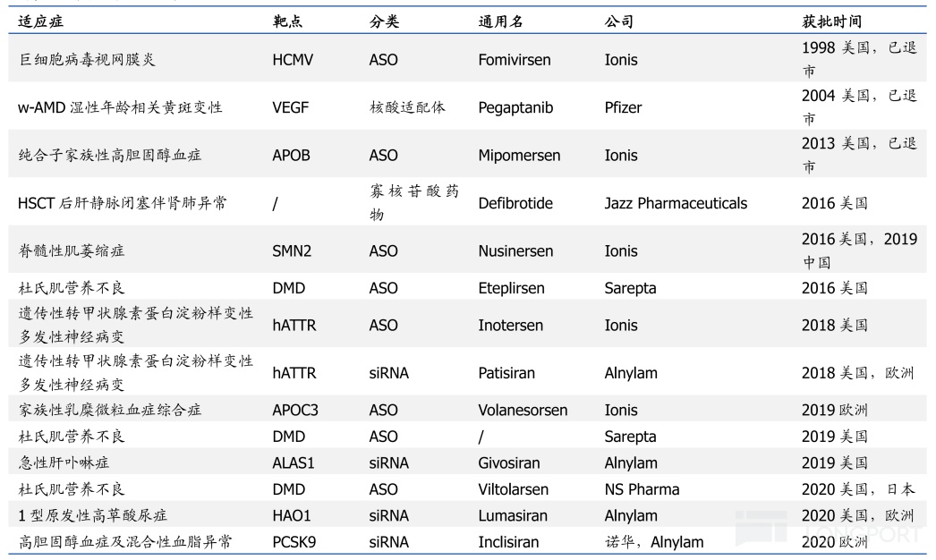Viewport: 936px width, 560px height.
Task: Select the Lumasiran drug name
Action: [x=515, y=515]
